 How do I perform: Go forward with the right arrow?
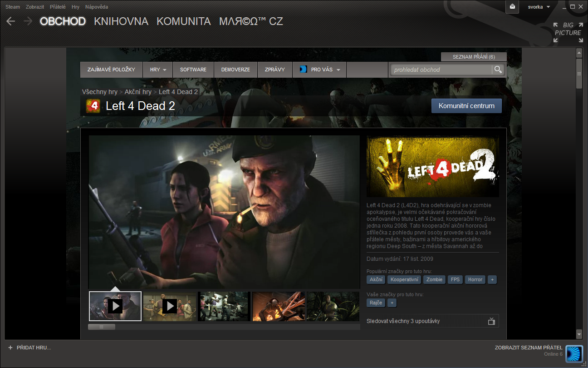[28, 21]
